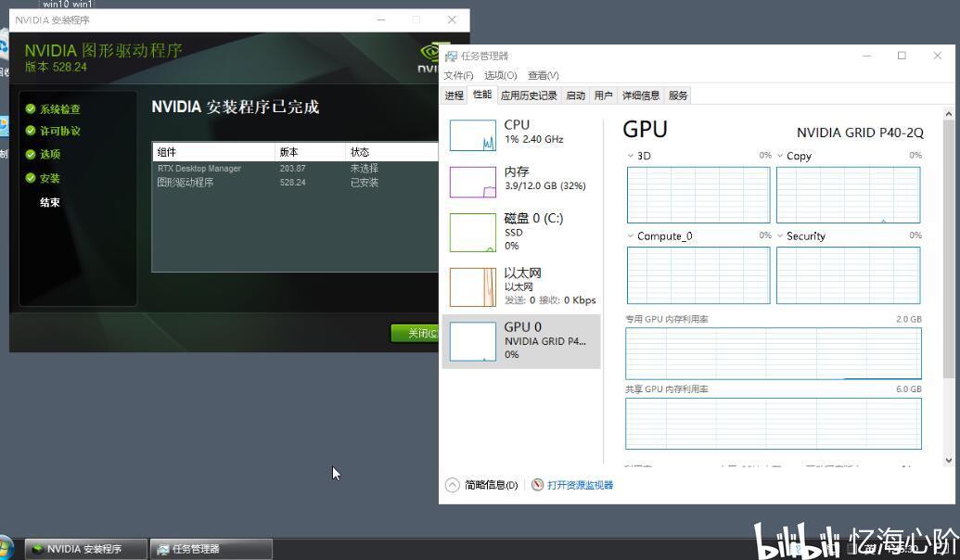Collapse view with 简略信息(D) arrow icon
This screenshot has height=560, width=960.
pyautogui.click(x=452, y=485)
